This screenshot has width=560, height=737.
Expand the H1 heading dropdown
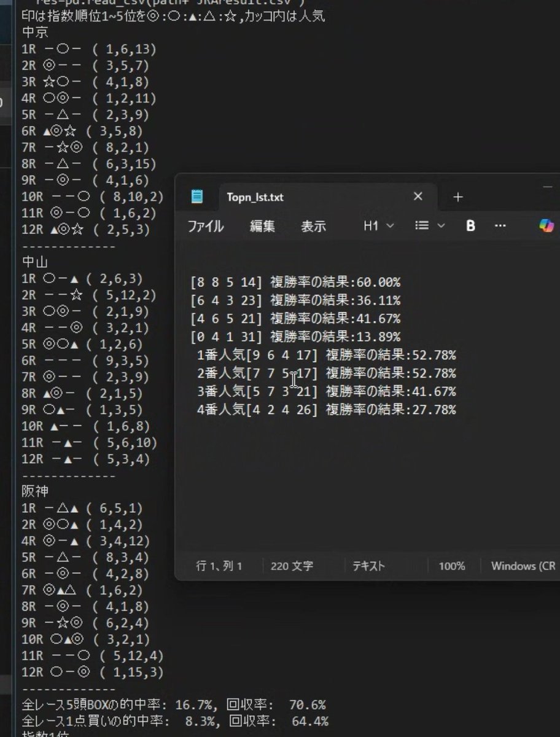click(x=378, y=226)
